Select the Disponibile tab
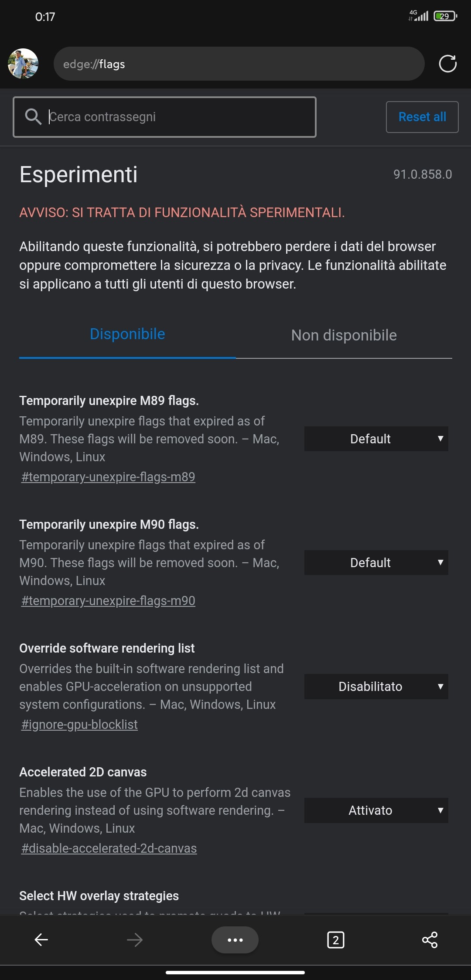Screen dimensions: 471x980 127,334
